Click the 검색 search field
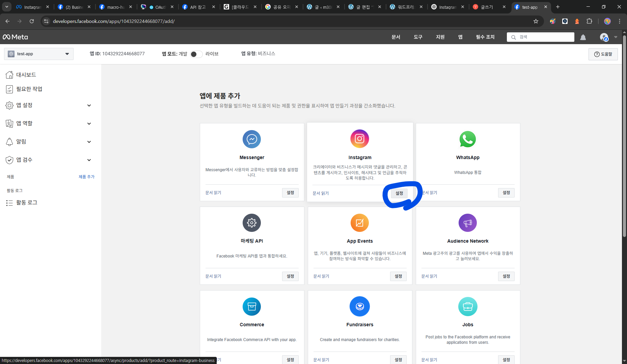Screen dimensions: 627x364 [x=541, y=37]
